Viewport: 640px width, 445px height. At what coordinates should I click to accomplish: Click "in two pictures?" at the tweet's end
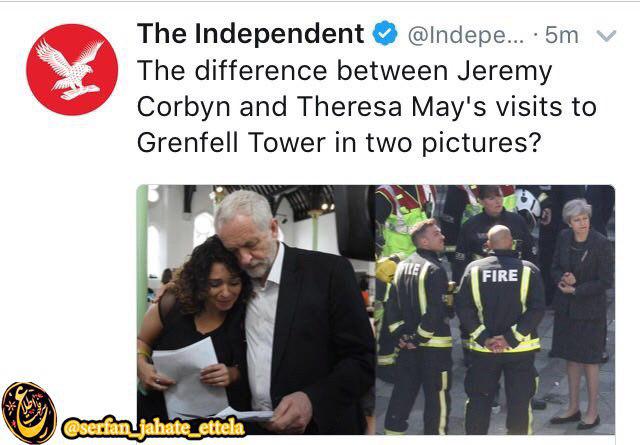coord(438,144)
